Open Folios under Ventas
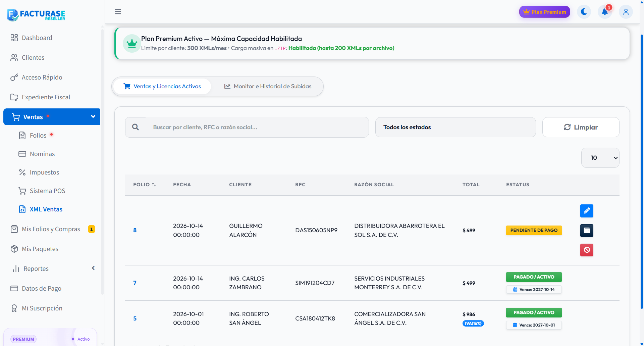This screenshot has height=346, width=644. point(52,135)
